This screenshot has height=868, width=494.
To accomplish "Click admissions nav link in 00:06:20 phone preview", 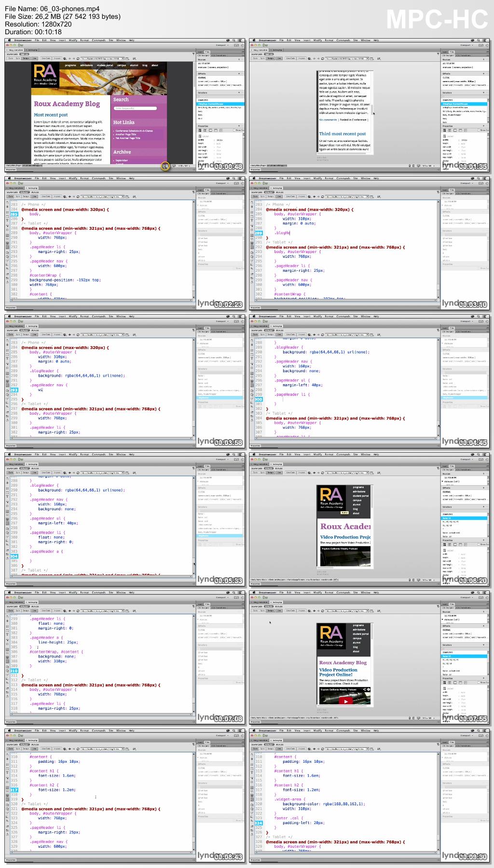I will pyautogui.click(x=359, y=491).
